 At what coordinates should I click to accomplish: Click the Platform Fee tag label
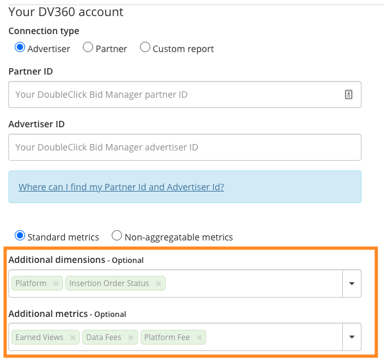[x=167, y=337]
